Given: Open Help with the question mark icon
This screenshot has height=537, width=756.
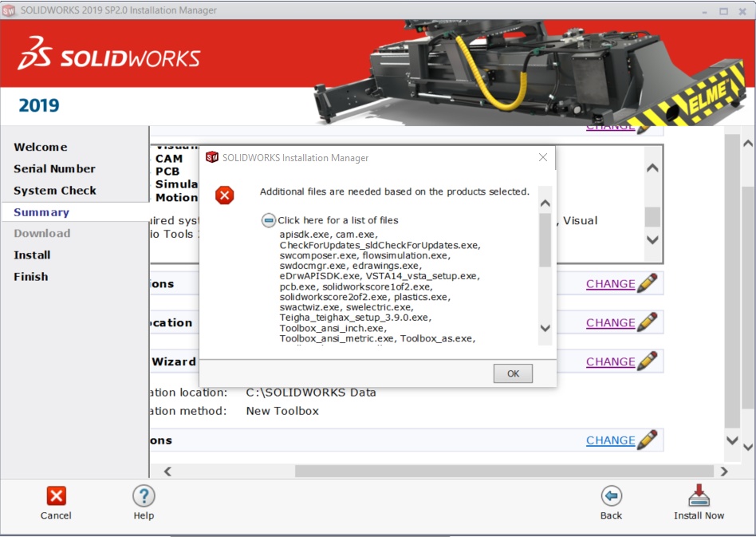Looking at the screenshot, I should tap(144, 496).
